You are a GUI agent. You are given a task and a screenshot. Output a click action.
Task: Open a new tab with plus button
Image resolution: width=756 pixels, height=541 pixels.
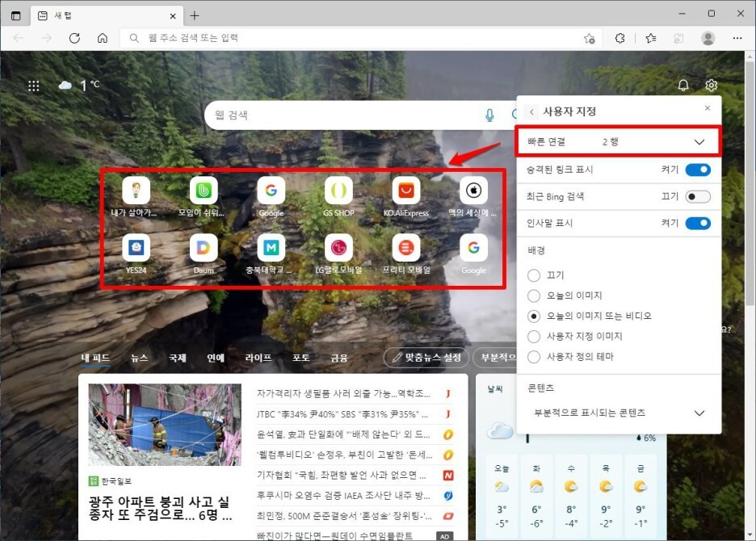[195, 15]
